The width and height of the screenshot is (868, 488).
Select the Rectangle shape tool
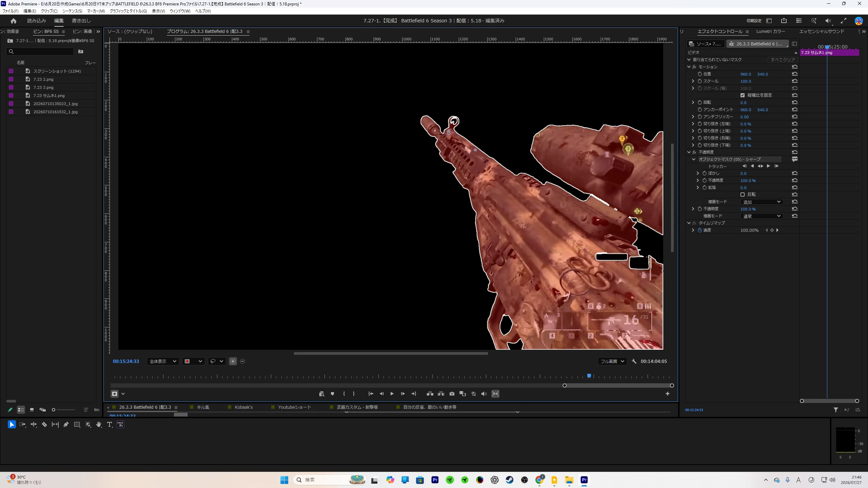click(x=77, y=424)
